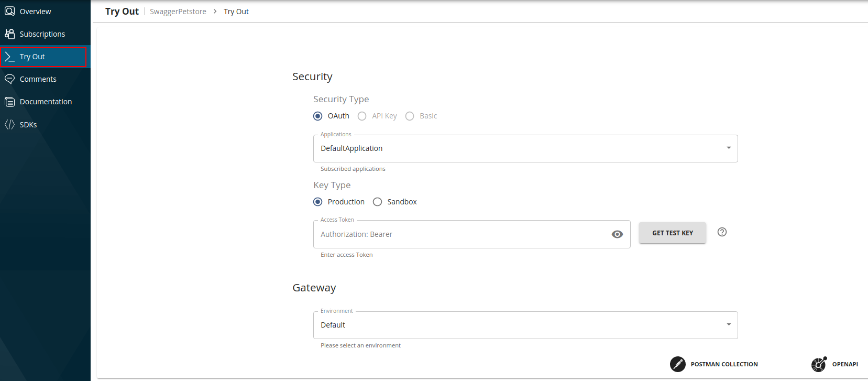
Task: Focus the Access Token input field
Action: [x=461, y=234]
